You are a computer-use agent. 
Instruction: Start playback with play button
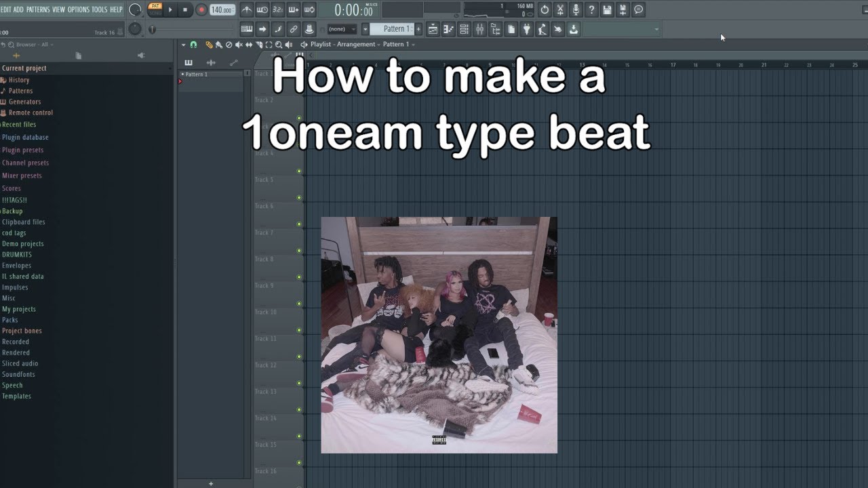pos(171,9)
